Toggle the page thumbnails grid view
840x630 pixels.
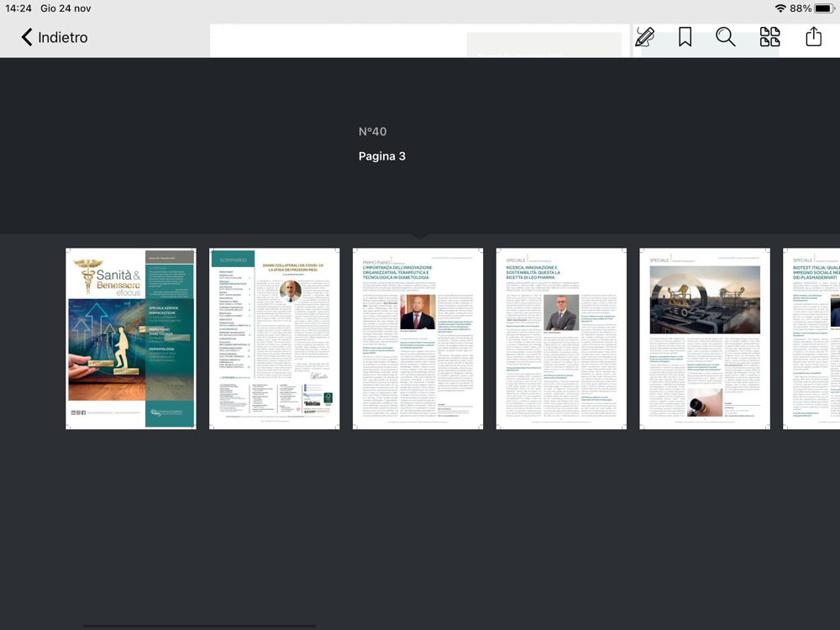click(x=769, y=37)
